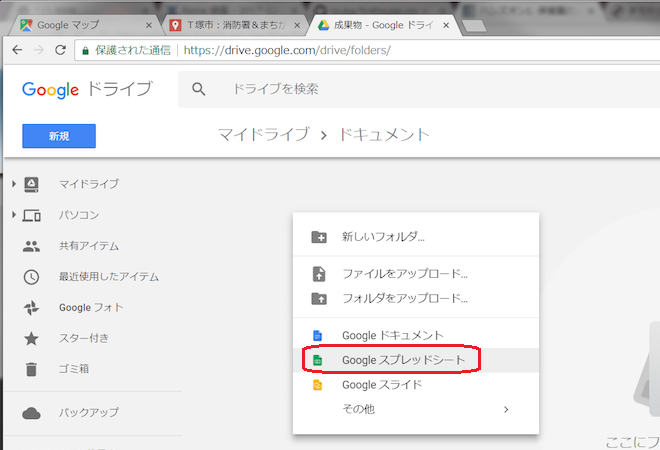660x450 pixels.
Task: Click the recent items clock icon
Action: pos(31,277)
